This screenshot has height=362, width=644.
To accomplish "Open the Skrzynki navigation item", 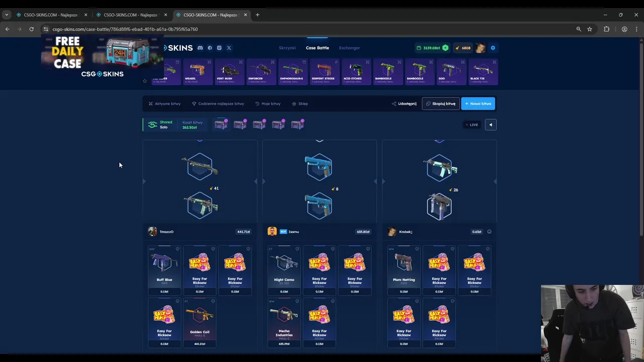I will 287,48.
